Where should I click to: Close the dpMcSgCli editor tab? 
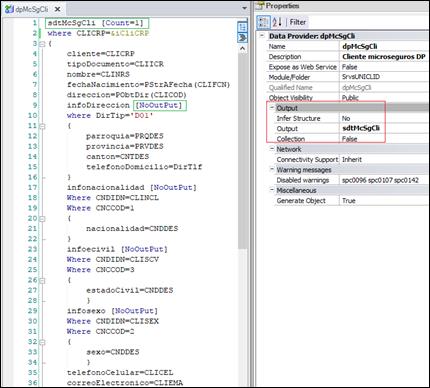[58, 9]
